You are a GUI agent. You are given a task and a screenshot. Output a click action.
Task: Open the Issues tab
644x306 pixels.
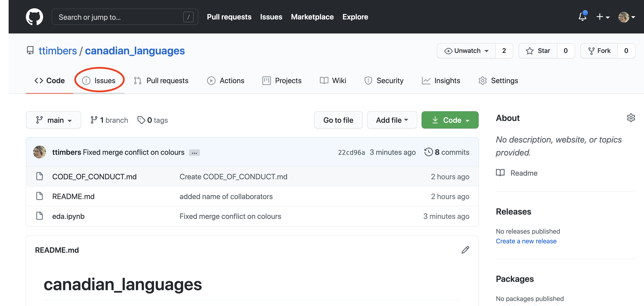[x=99, y=80]
